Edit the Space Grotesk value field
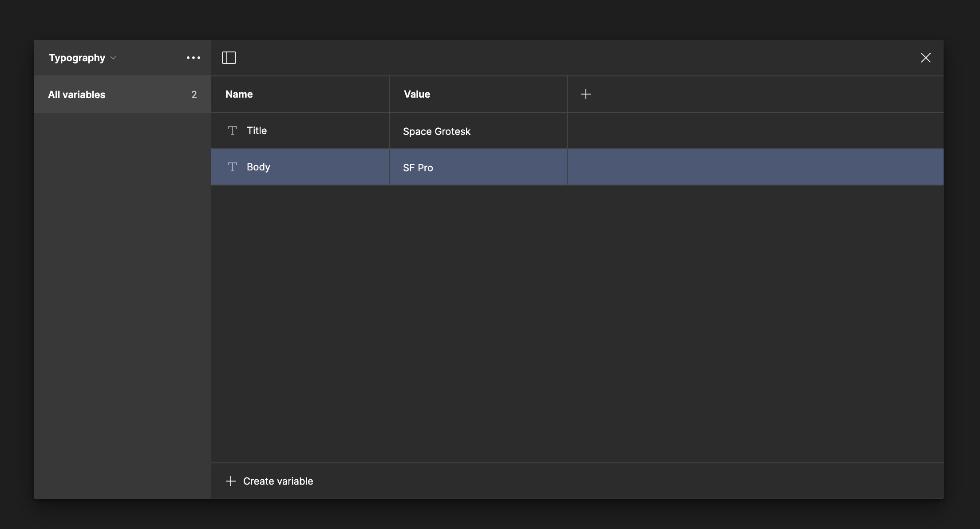Viewport: 980px width, 529px height. (x=437, y=131)
